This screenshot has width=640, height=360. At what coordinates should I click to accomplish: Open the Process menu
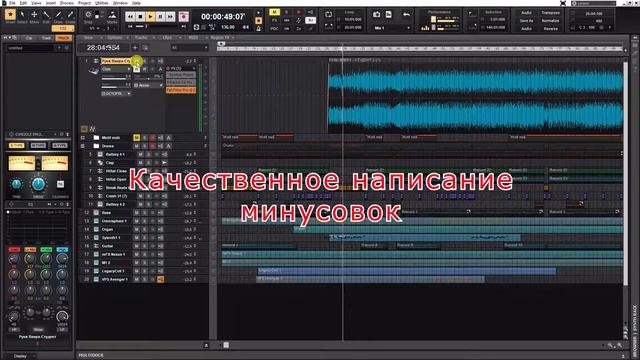coord(67,3)
